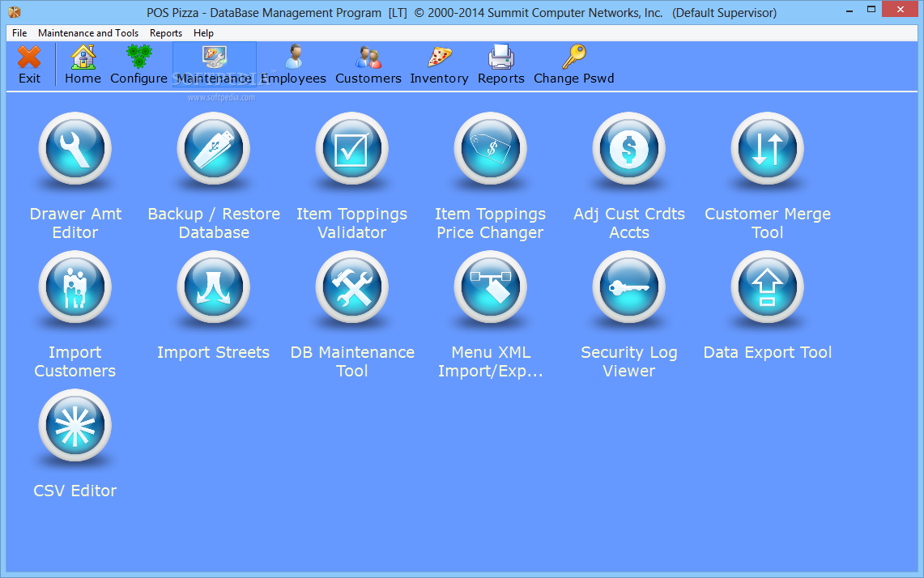This screenshot has width=924, height=578.
Task: Click the 'Item Toppings Validator' label
Action: 351,223
